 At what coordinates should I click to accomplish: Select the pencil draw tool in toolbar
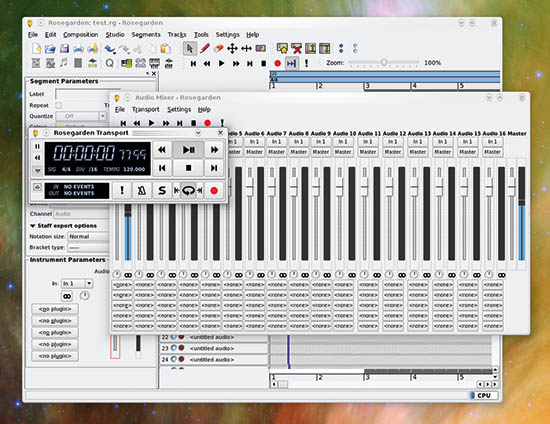coord(204,48)
